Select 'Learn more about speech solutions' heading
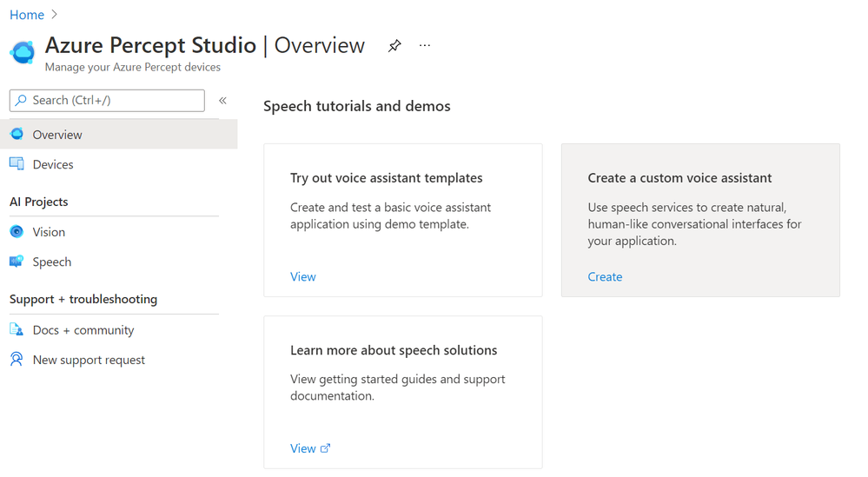Screen dimensions: 868x477 (394, 350)
